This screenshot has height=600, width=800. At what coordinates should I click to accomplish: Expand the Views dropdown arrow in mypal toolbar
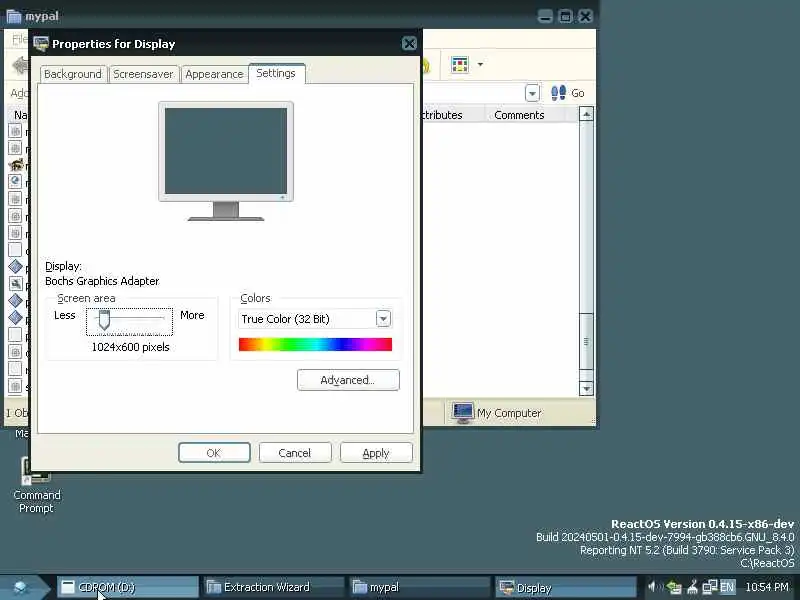pyautogui.click(x=480, y=65)
